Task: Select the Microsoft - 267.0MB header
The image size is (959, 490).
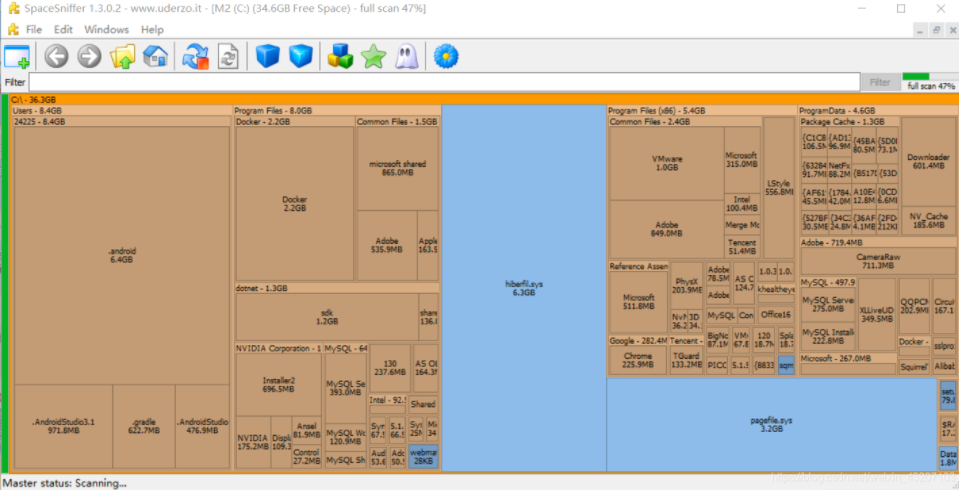Action: (848, 358)
